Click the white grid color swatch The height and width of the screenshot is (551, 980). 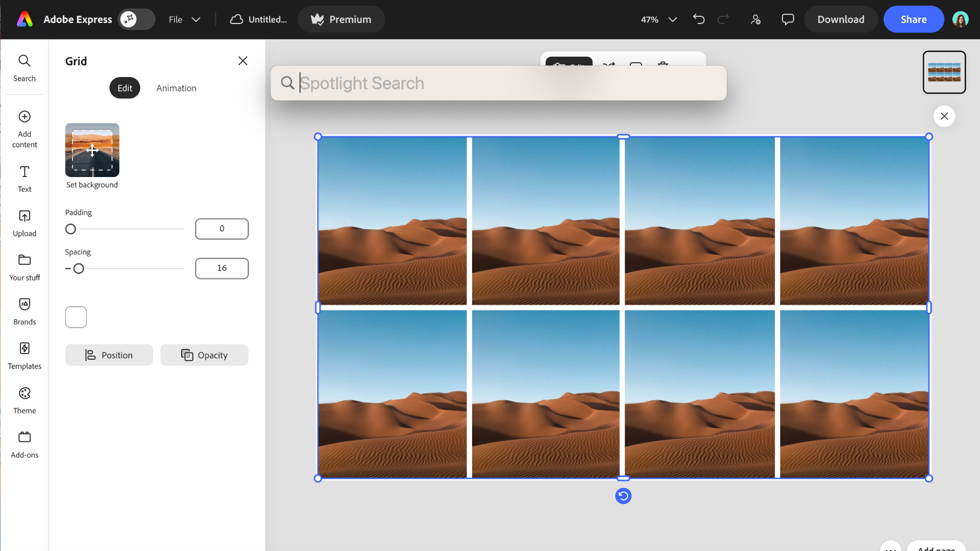pos(76,317)
